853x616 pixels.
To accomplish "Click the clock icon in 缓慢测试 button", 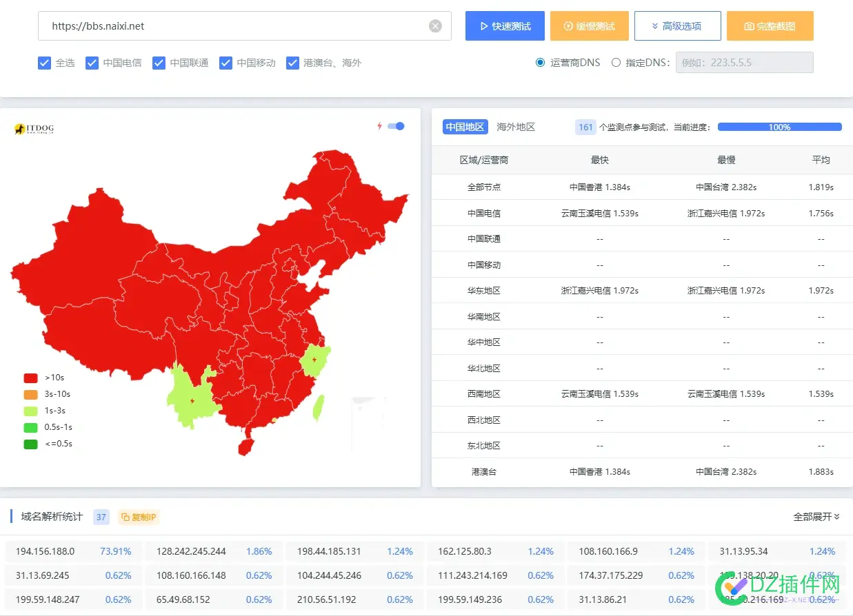I will (568, 25).
